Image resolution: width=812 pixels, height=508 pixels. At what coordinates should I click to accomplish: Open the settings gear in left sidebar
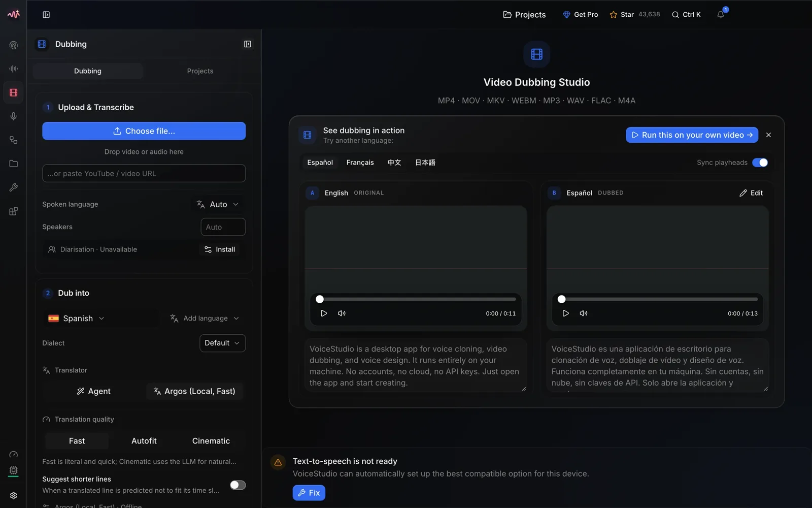(14, 495)
